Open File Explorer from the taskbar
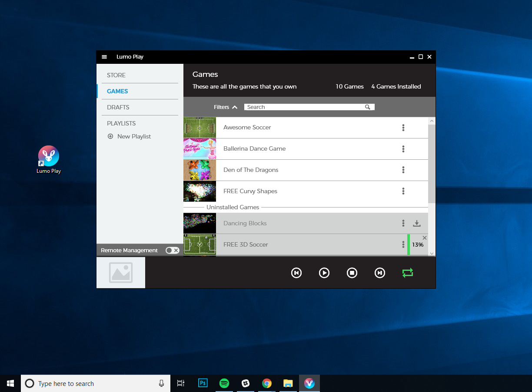Screen dimensions: 532x392 coord(288,383)
